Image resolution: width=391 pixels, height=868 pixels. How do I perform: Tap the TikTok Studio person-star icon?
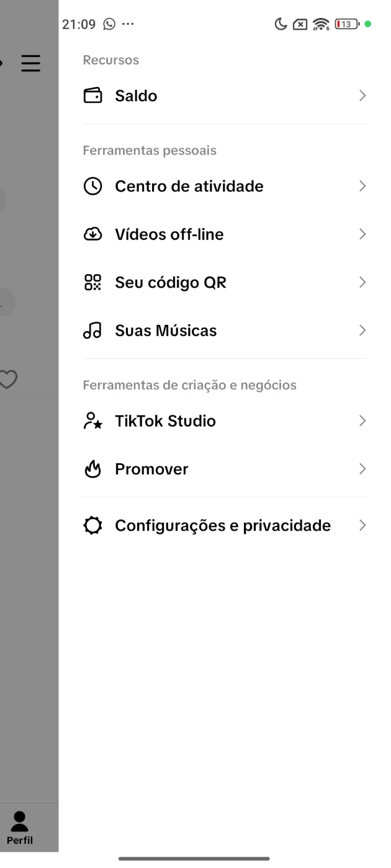click(92, 421)
